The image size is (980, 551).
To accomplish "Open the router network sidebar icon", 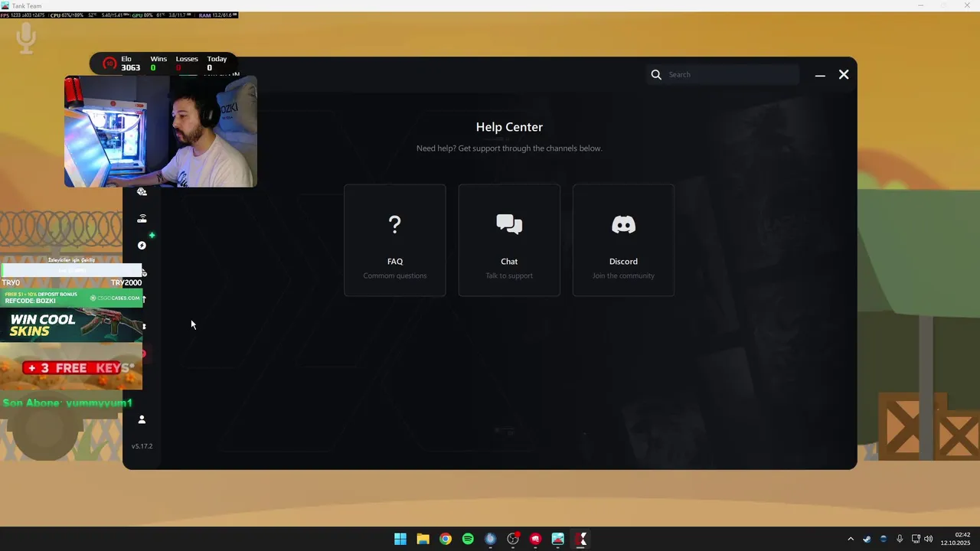I will tap(142, 219).
